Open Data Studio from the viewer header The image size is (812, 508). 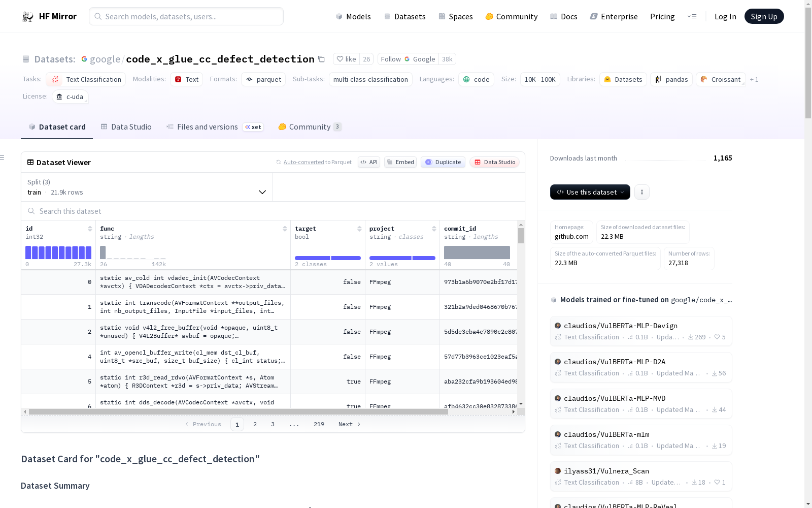[494, 162]
